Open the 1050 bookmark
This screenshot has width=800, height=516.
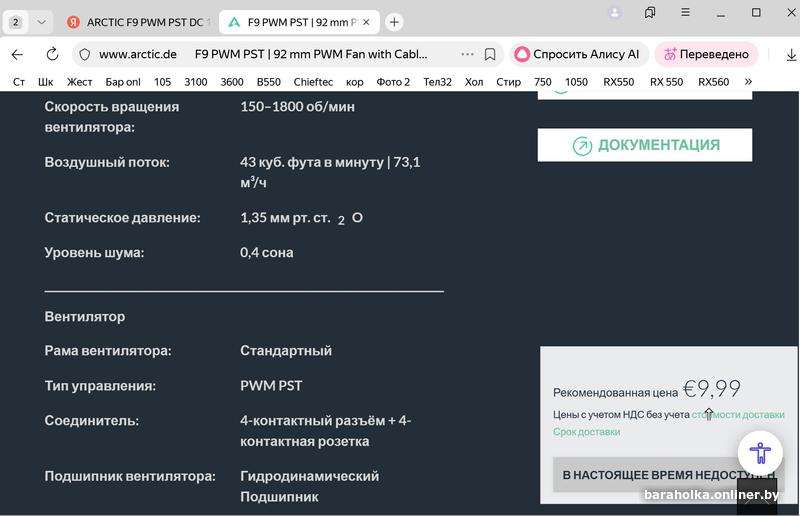(x=576, y=82)
